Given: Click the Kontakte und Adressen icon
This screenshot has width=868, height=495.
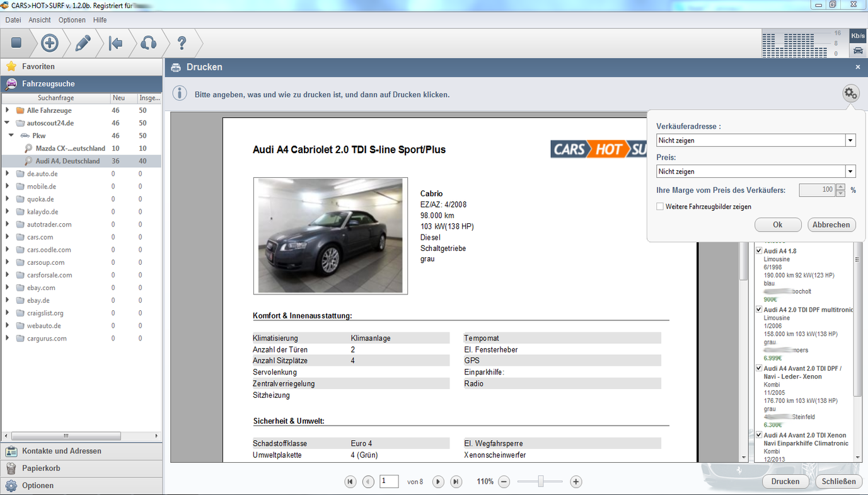Looking at the screenshot, I should [x=11, y=451].
